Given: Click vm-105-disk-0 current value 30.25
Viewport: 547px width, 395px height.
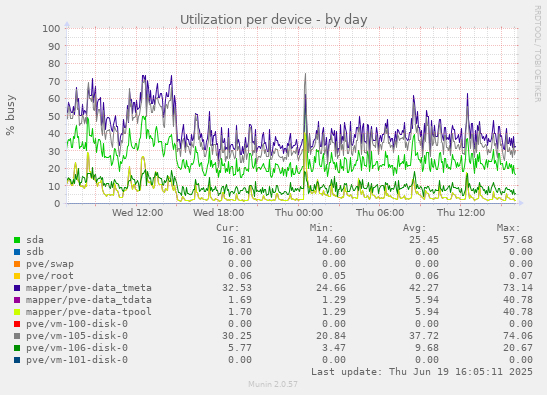Looking at the screenshot, I should (x=237, y=336).
